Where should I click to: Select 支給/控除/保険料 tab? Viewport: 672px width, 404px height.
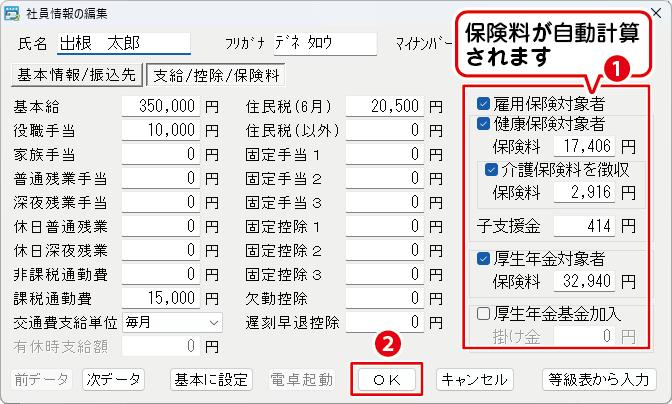point(215,74)
